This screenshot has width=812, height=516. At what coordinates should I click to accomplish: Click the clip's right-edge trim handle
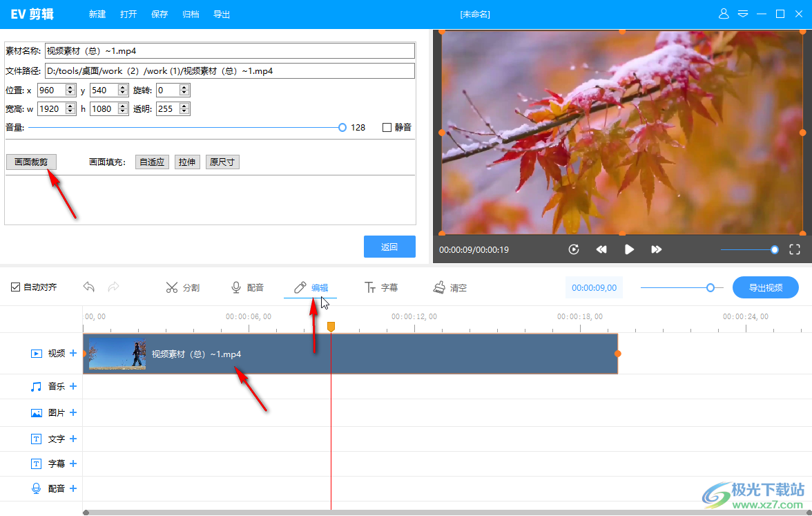(x=617, y=354)
